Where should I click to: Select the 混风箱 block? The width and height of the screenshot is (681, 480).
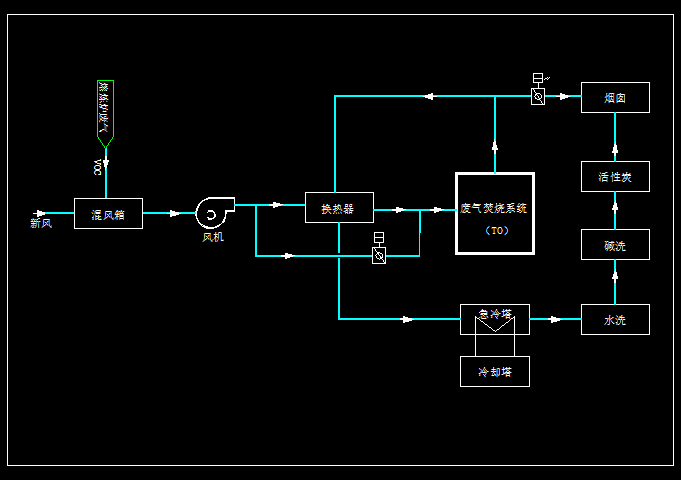[108, 213]
